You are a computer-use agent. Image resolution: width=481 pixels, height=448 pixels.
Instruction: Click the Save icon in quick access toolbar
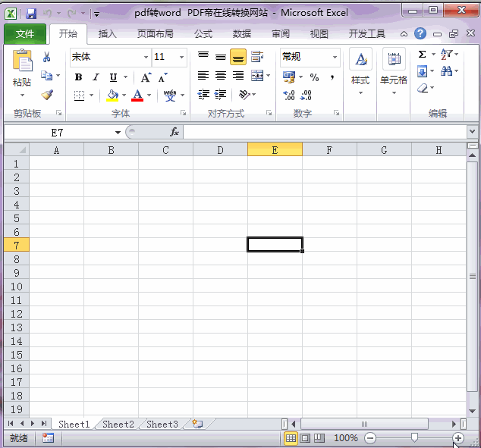pyautogui.click(x=31, y=14)
